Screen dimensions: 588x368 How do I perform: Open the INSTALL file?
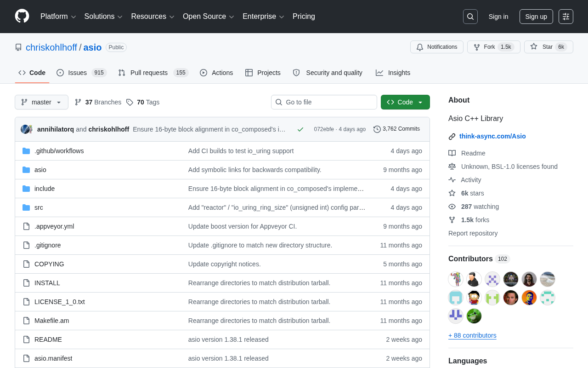pos(47,283)
